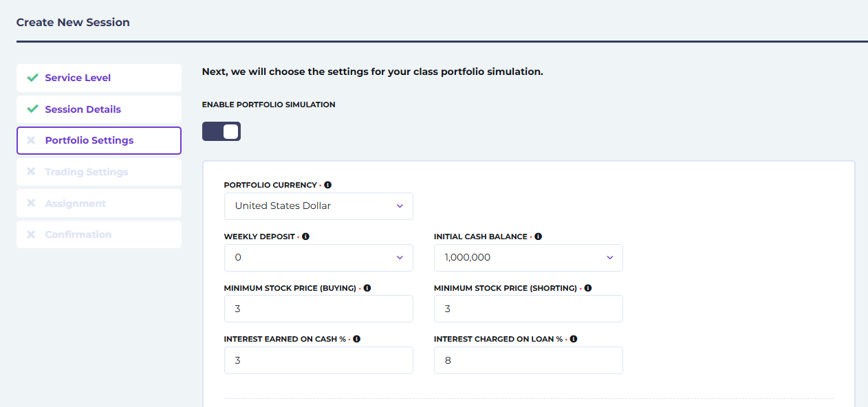Viewport: 868px width, 407px height.
Task: Click the Minimum Stock Price (Buying) field
Action: tap(318, 309)
